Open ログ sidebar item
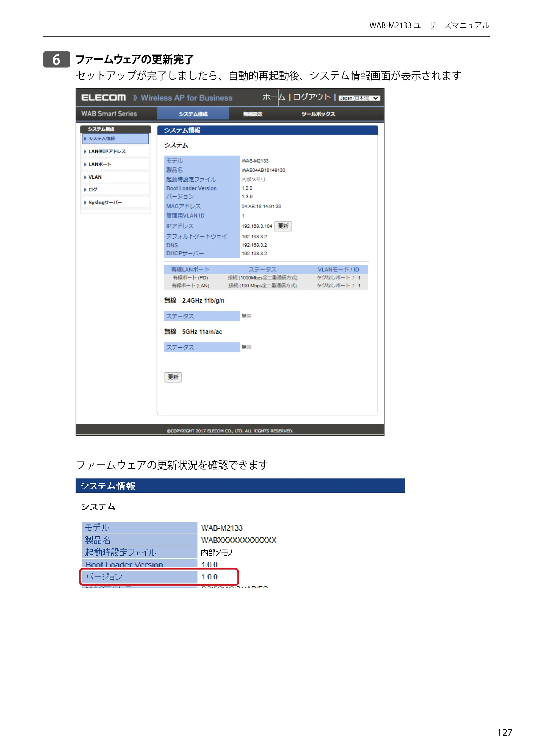 (x=115, y=190)
